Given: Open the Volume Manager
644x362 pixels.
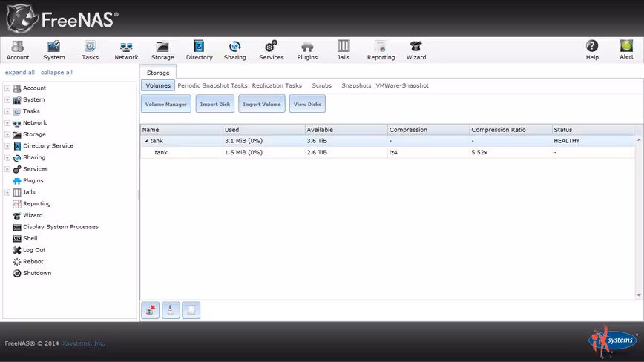Looking at the screenshot, I should click(166, 104).
